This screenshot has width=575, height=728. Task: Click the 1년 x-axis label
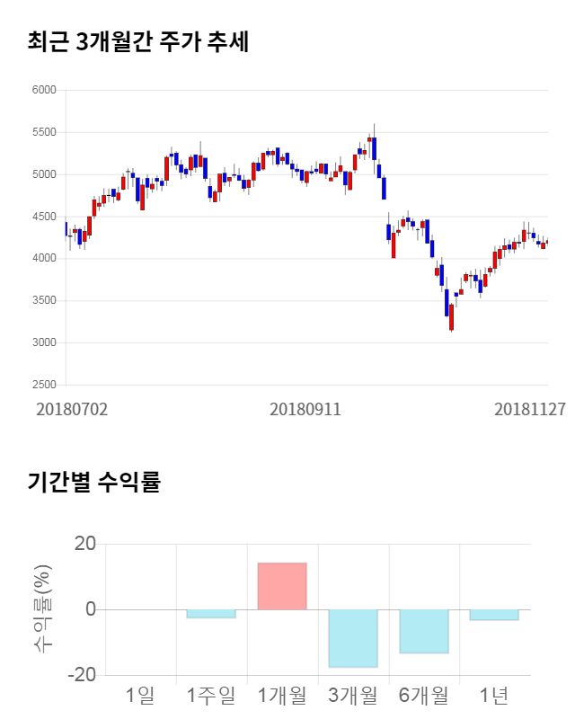click(x=494, y=695)
